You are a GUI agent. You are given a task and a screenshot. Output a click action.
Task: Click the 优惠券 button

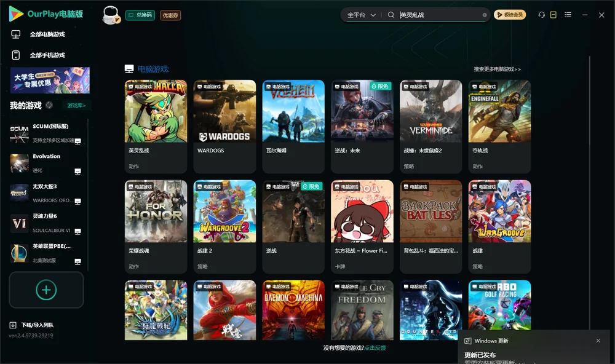170,15
